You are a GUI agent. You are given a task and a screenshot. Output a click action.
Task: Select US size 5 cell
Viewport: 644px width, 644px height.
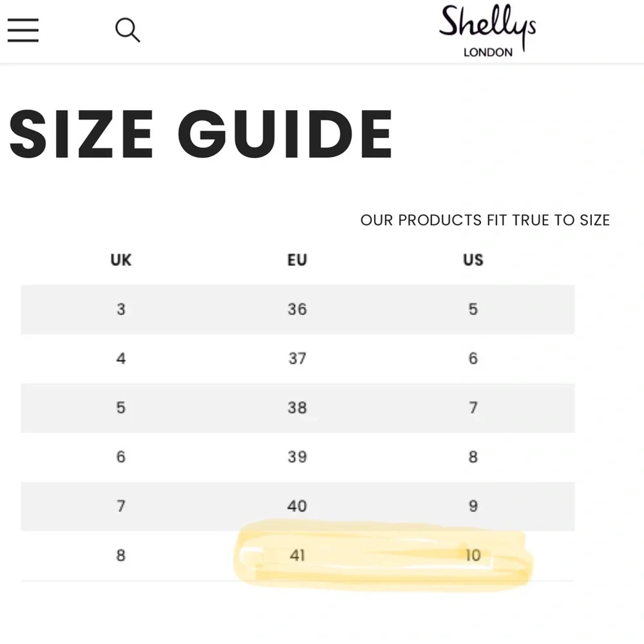pyautogui.click(x=473, y=309)
